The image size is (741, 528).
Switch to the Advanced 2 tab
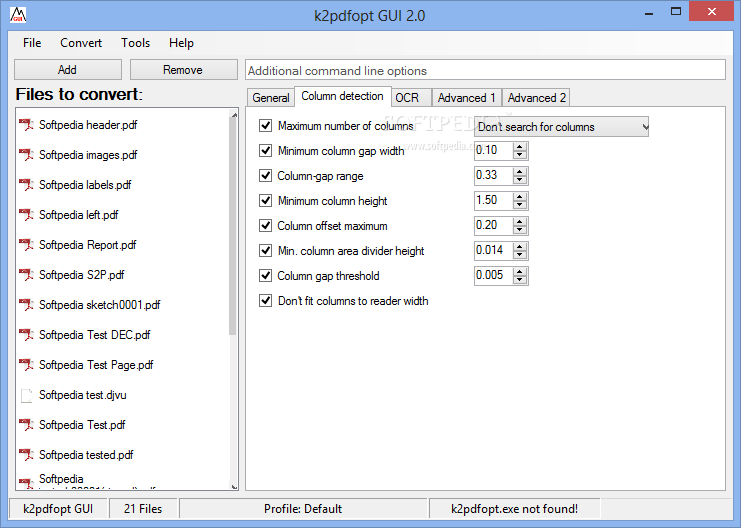point(536,98)
